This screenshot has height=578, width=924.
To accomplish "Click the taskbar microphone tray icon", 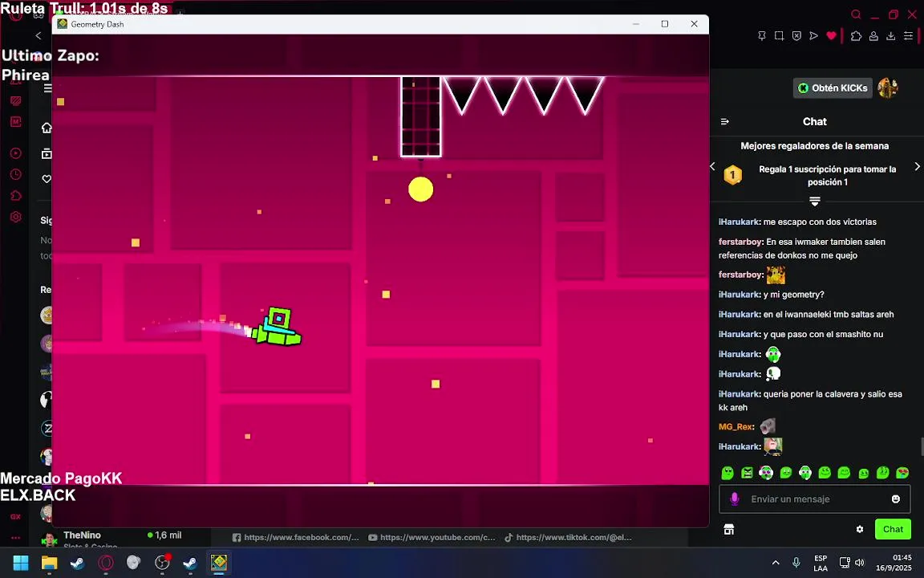I will (x=796, y=563).
